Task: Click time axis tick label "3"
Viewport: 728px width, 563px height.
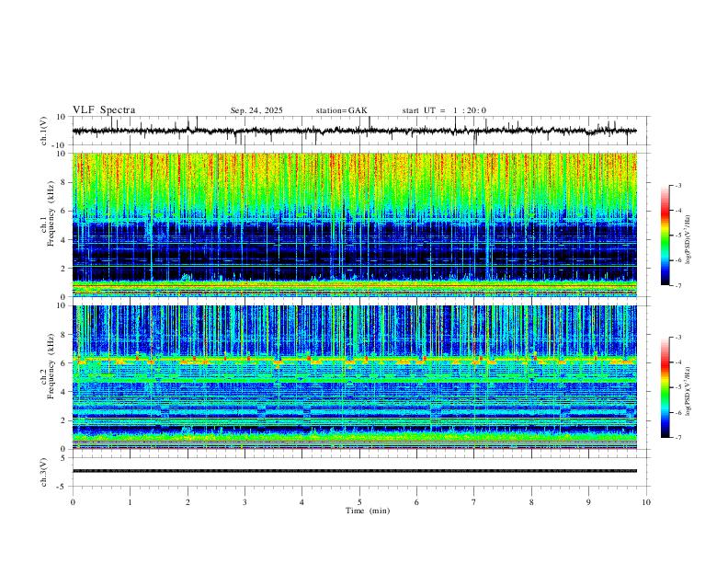Action: click(245, 502)
